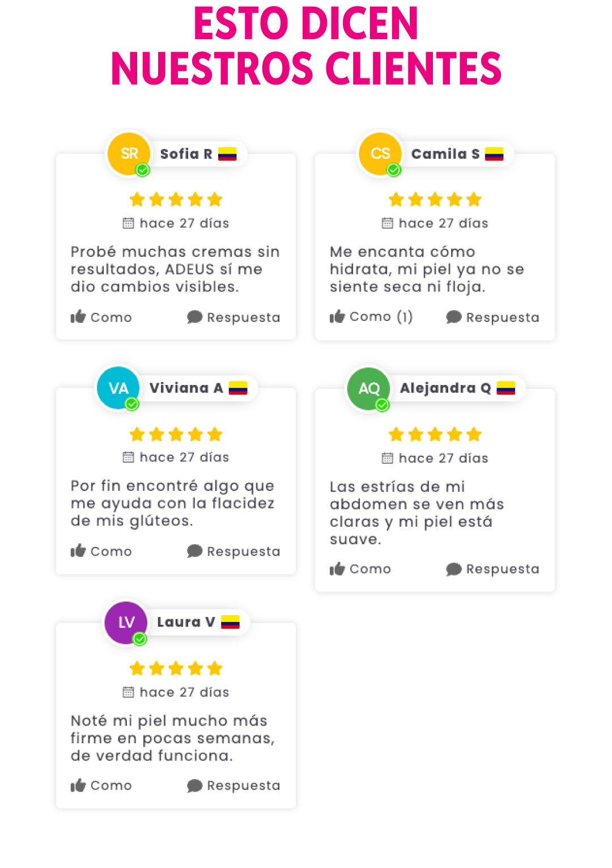Screen dimensions: 612x868
Task: Click the "hace 27 días" date on Alejandra Q's review
Action: pyautogui.click(x=443, y=458)
